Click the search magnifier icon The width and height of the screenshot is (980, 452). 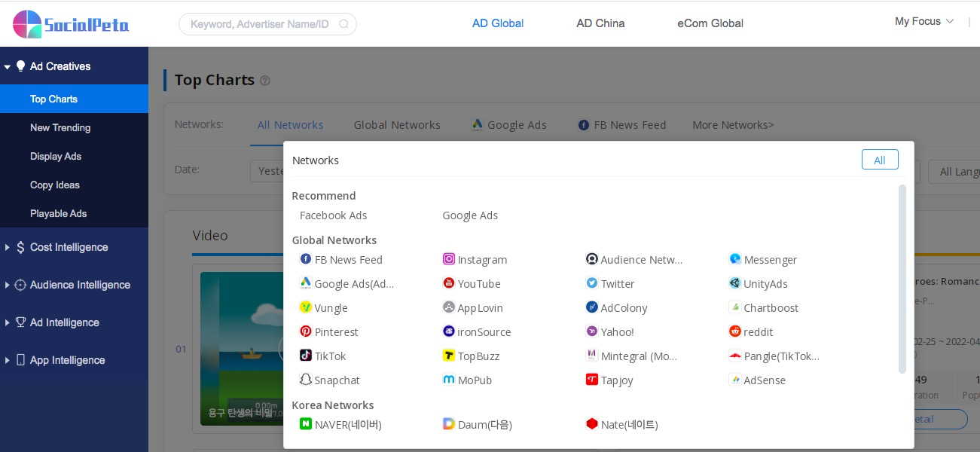344,24
